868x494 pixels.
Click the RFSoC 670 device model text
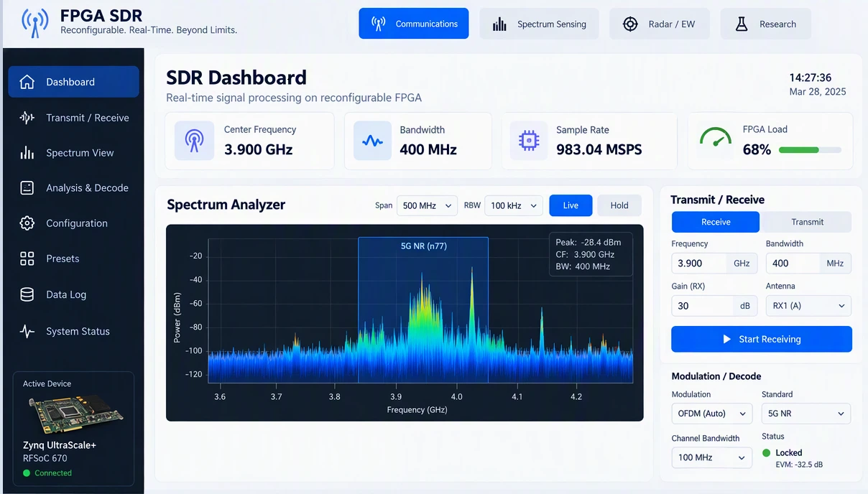tap(45, 458)
